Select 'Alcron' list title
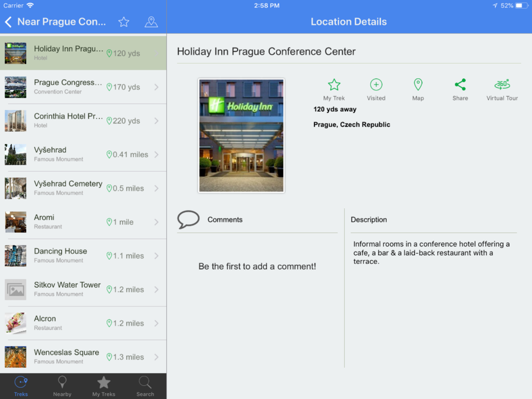This screenshot has height=399, width=532. tap(45, 319)
